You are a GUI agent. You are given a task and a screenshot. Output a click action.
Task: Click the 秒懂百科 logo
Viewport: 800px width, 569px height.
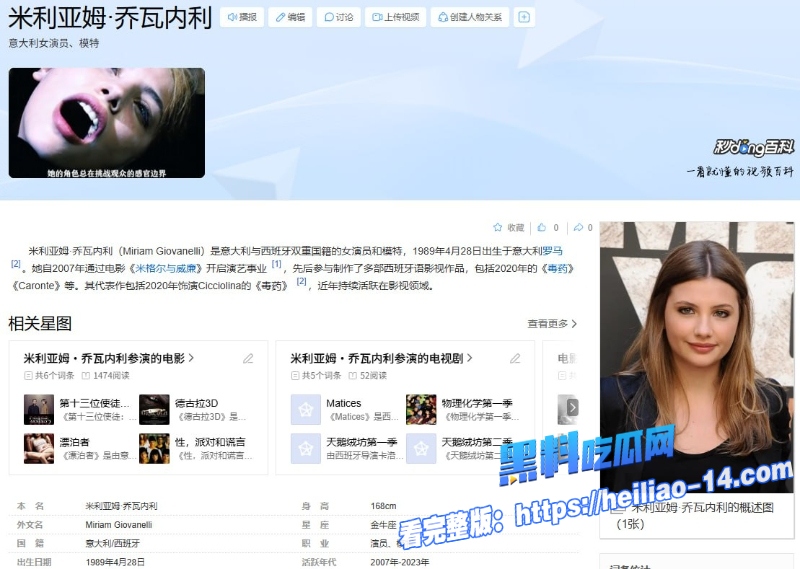753,147
